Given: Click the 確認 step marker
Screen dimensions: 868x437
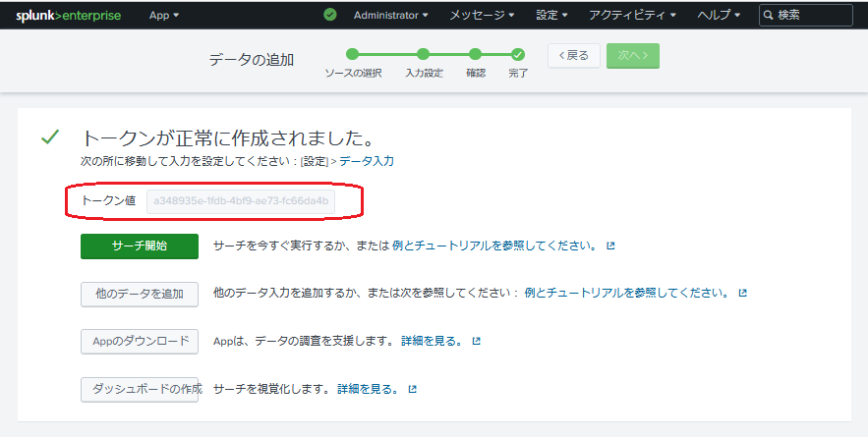Looking at the screenshot, I should (x=475, y=54).
